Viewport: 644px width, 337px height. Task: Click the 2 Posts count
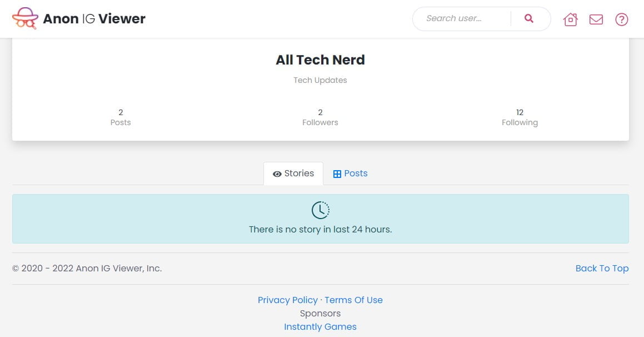pyautogui.click(x=121, y=117)
